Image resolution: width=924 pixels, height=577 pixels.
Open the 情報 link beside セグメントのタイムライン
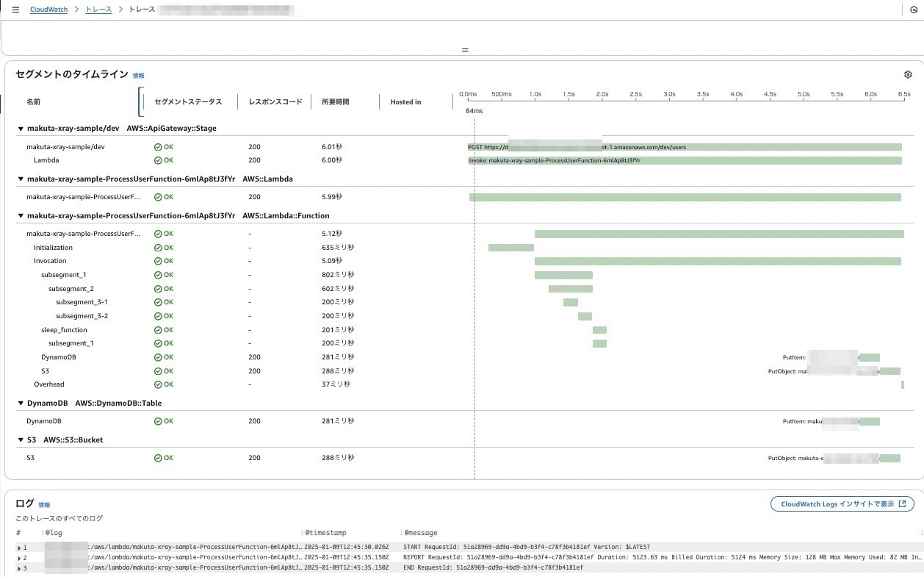[x=138, y=75]
